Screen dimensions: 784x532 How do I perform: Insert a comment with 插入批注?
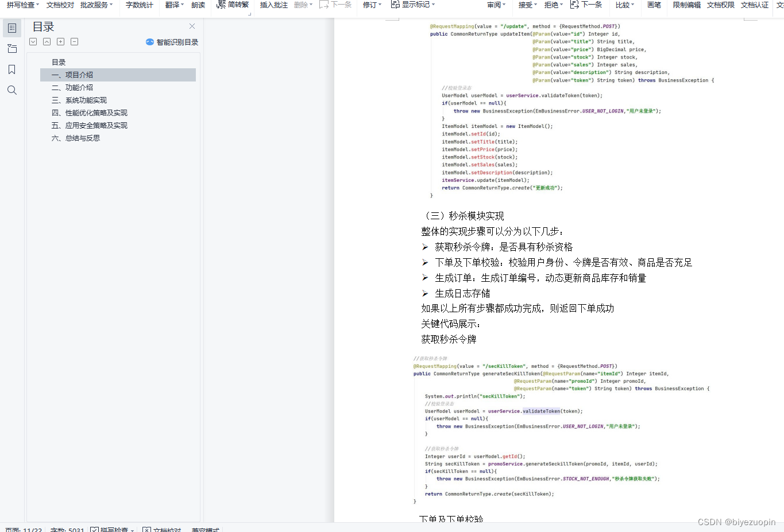pyautogui.click(x=274, y=5)
